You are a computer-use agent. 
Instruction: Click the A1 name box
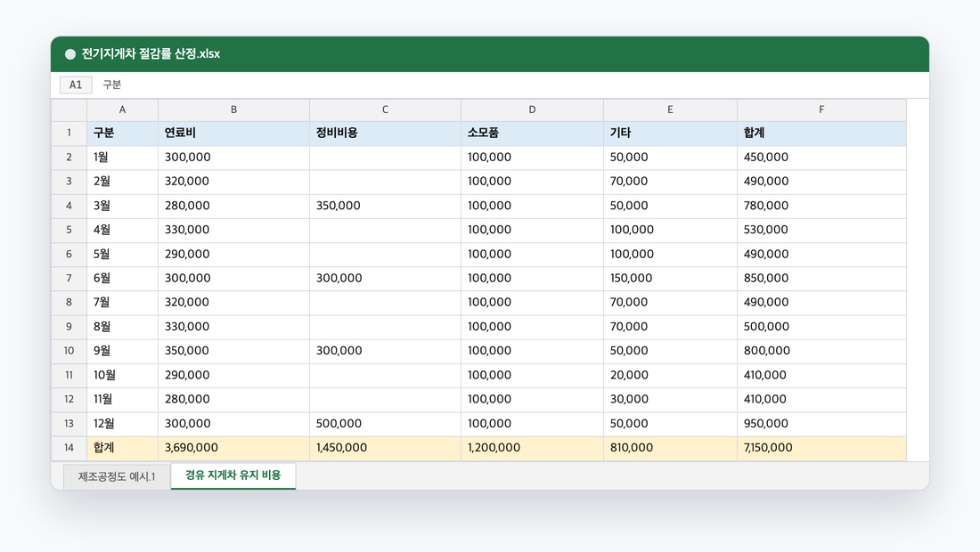[x=76, y=85]
